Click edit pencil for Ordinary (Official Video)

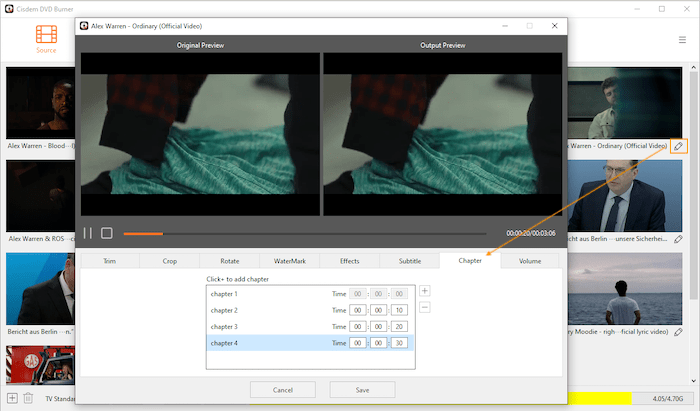[679, 146]
